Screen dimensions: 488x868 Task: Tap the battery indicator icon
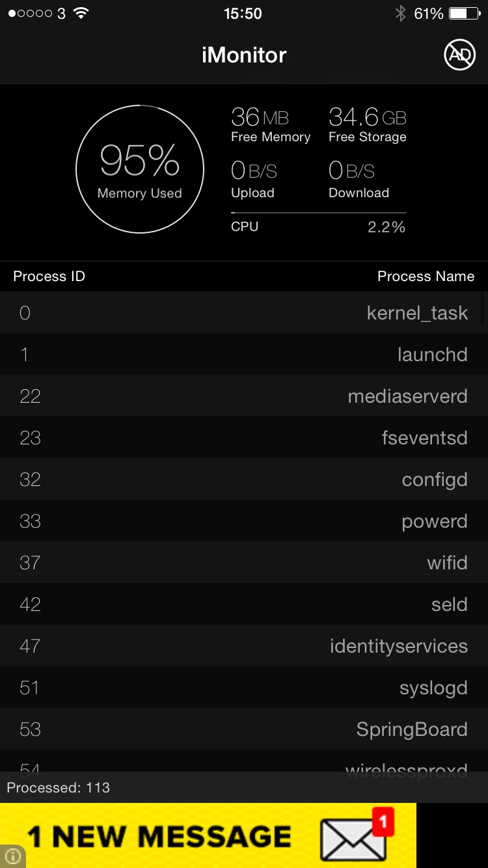pos(465,14)
